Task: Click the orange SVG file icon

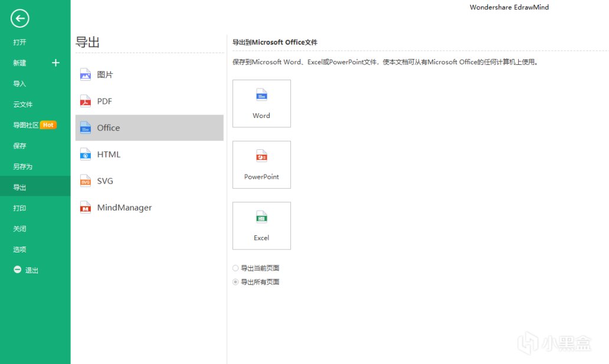Action: tap(86, 181)
